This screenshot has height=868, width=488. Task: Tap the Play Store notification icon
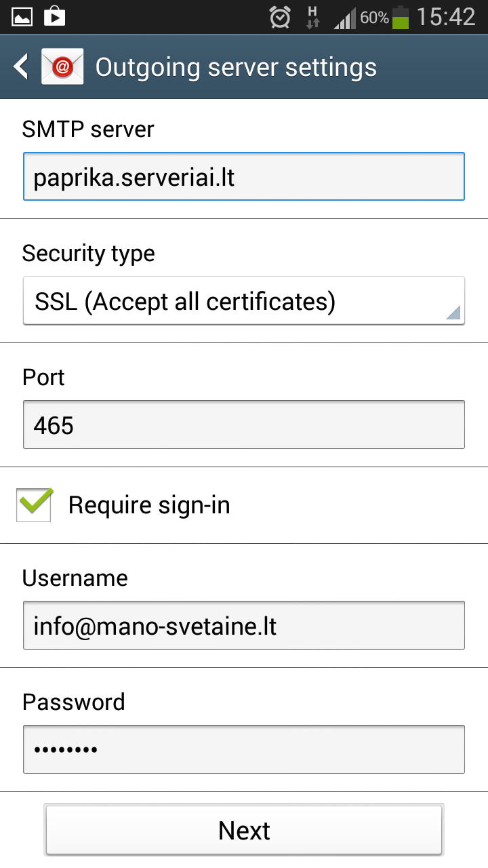(x=54, y=16)
